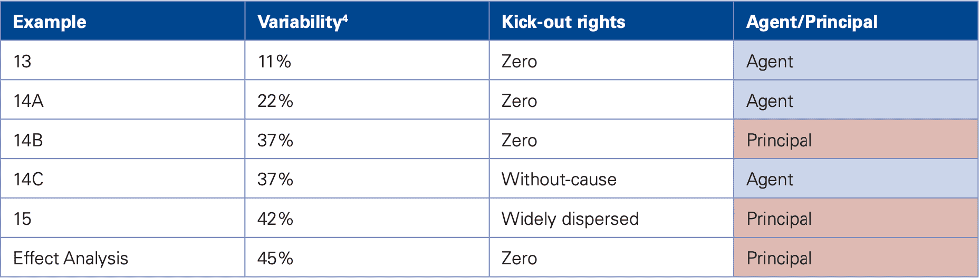The image size is (980, 278).
Task: Select the Kick-out rights column header
Action: 563,22
